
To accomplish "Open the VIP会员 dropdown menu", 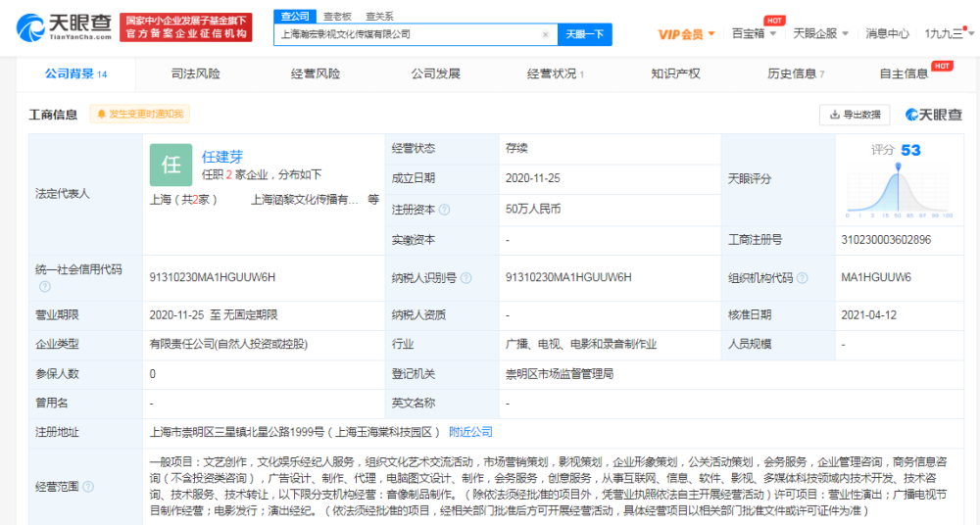I will [x=686, y=34].
